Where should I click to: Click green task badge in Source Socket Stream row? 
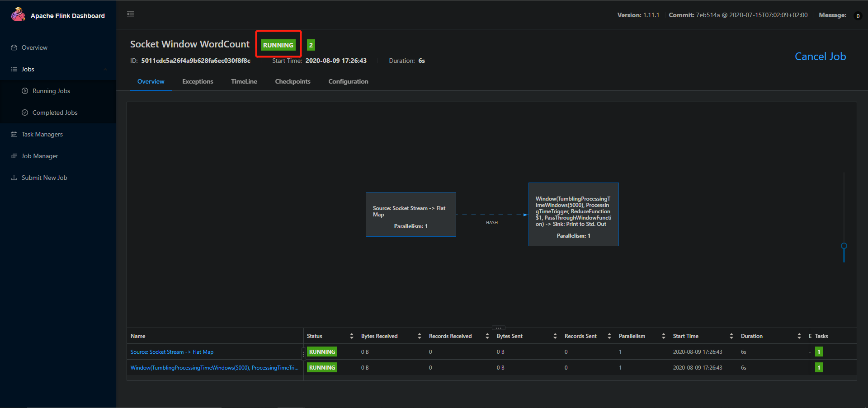(819, 352)
